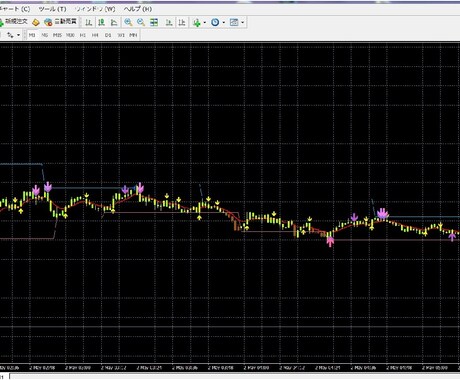Select the M15 timeframe button

(x=57, y=35)
